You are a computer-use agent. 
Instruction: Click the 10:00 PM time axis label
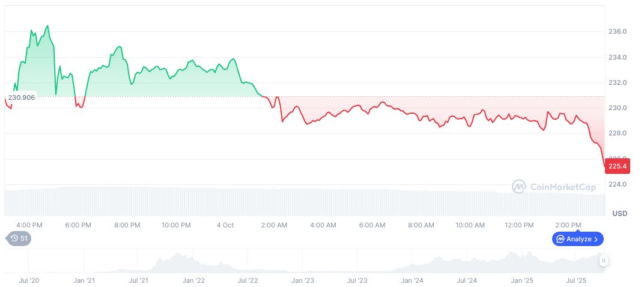(x=176, y=225)
